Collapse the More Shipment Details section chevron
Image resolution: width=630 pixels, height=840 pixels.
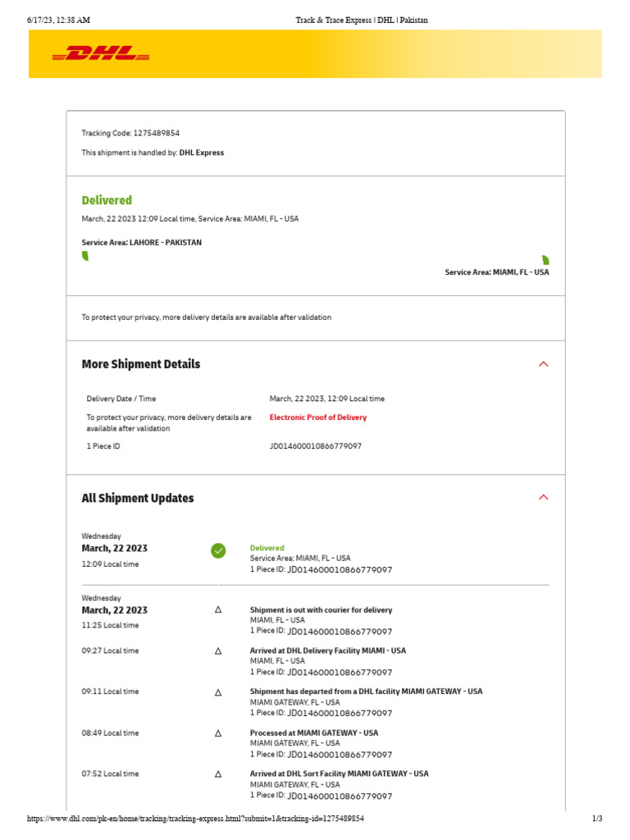(543, 364)
